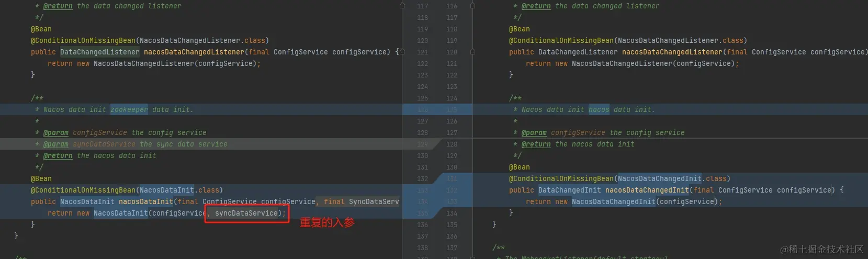The width and height of the screenshot is (868, 259).
Task: Click the highlighted word "zookeeper" in the left comment
Action: 129,109
